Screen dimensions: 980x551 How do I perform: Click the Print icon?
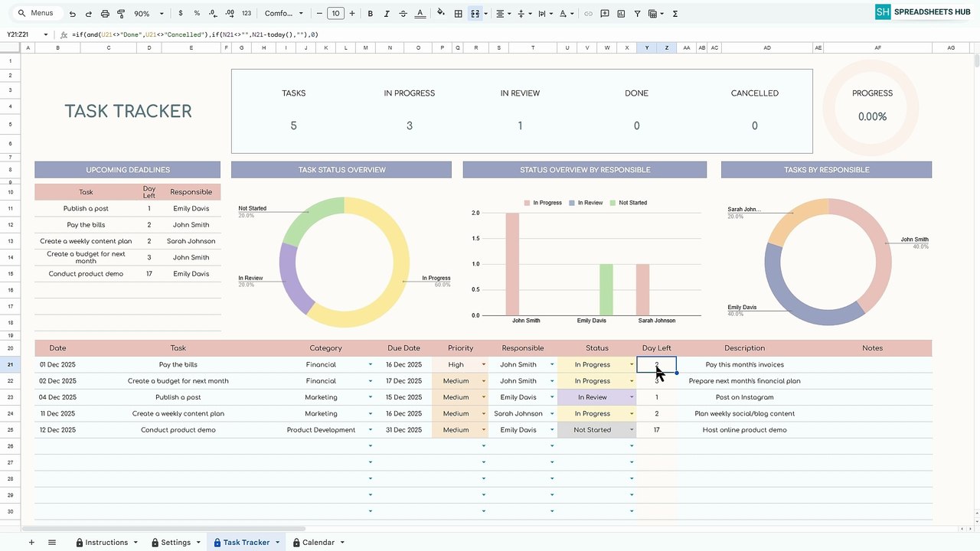(105, 14)
